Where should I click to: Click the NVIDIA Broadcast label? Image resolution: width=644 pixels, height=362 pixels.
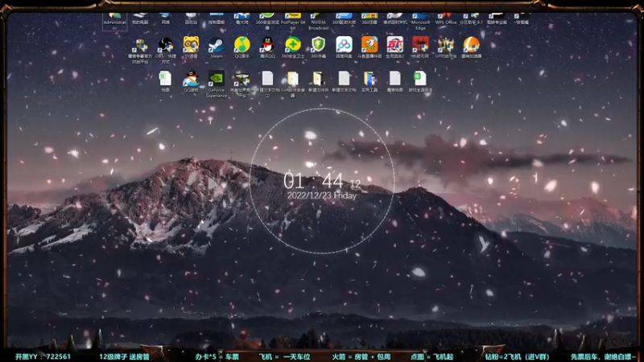[318, 25]
